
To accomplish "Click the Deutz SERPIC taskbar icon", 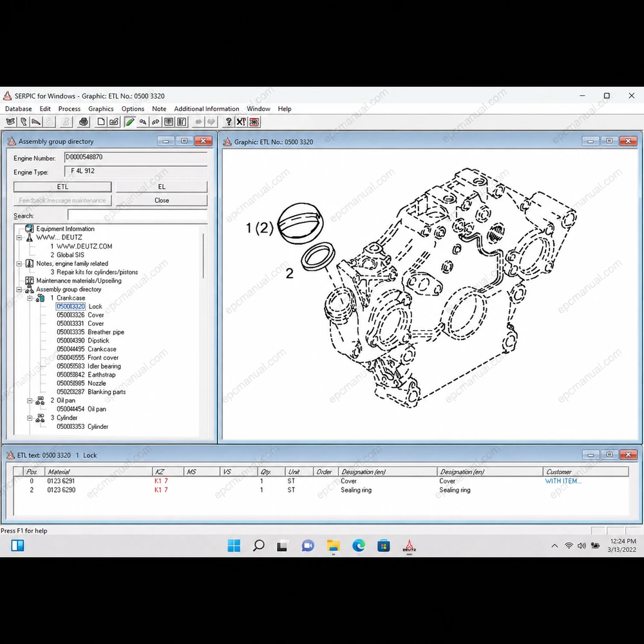I will click(409, 545).
